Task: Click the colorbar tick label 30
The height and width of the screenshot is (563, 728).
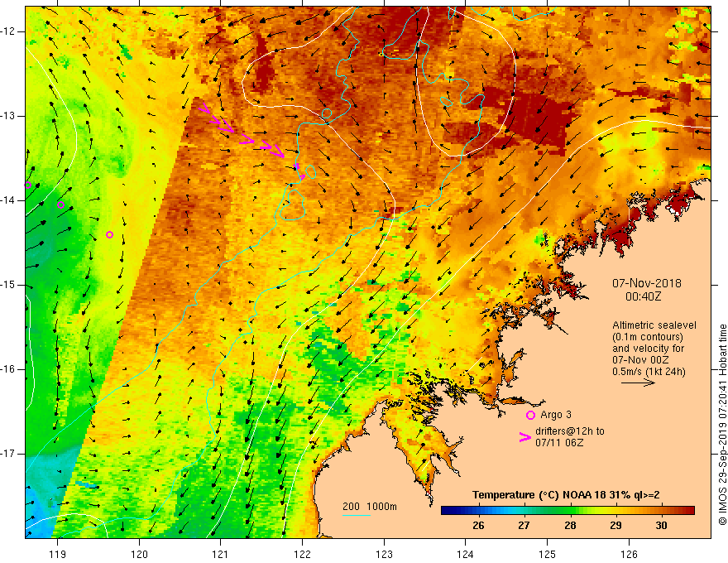Action: click(x=661, y=526)
